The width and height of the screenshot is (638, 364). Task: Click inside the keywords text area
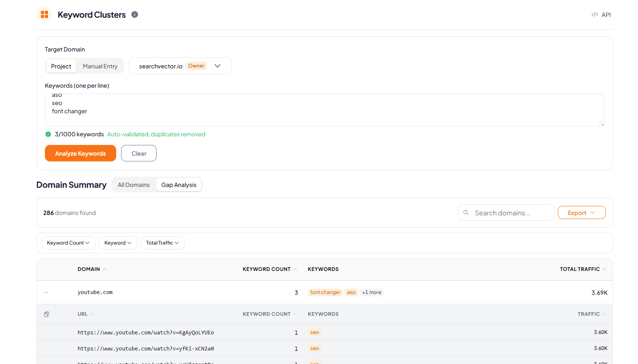pos(324,110)
